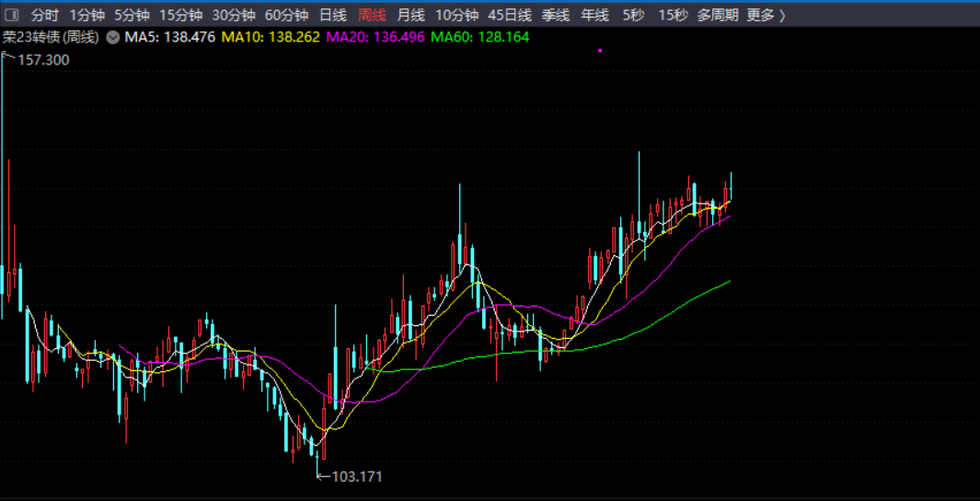980x501 pixels.
Task: Select the 30分钟 period tab
Action: pos(234,16)
